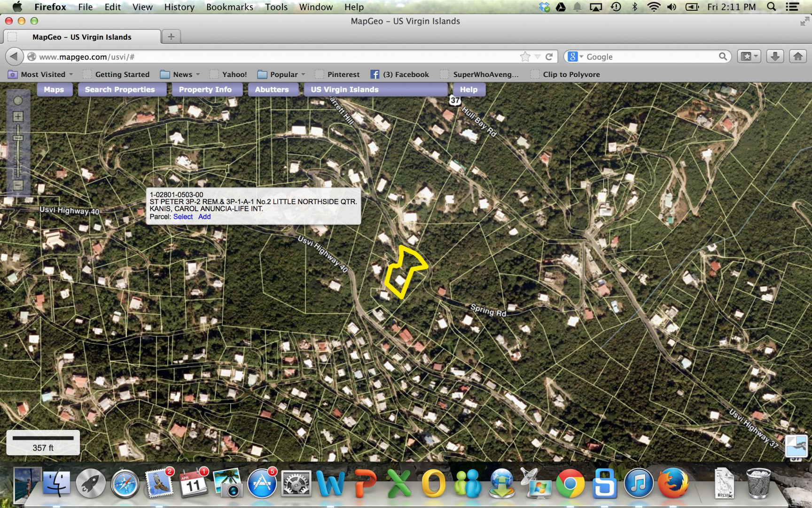Click the Select link in parcel popup
Viewport: 812px width, 508px height.
point(183,217)
